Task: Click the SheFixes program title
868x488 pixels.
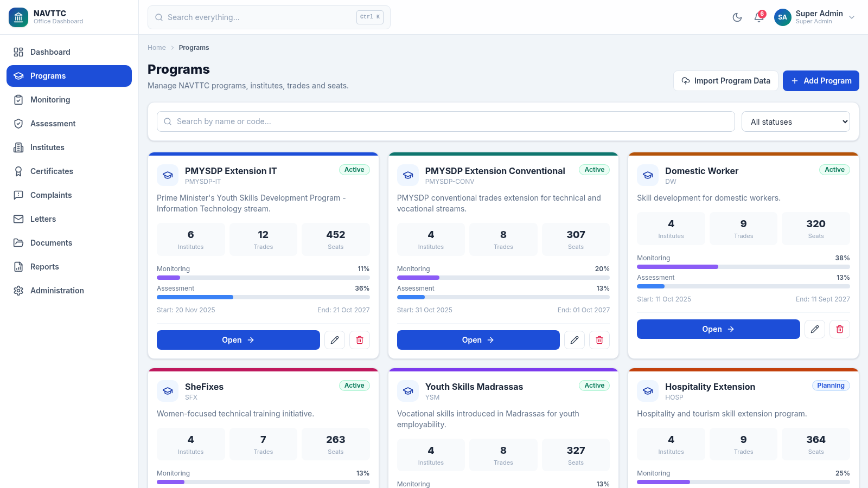Action: coord(204,387)
